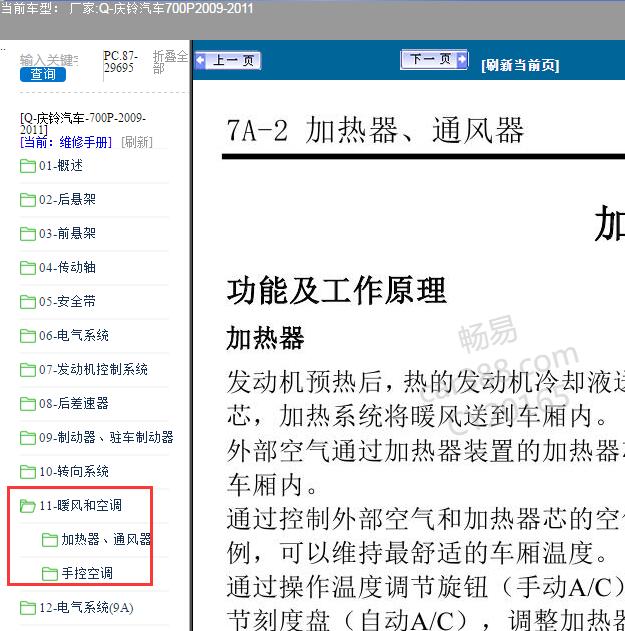Screen dimensions: 625x631
Task: Open the 加热器、通风器 subsection
Action: tap(106, 539)
